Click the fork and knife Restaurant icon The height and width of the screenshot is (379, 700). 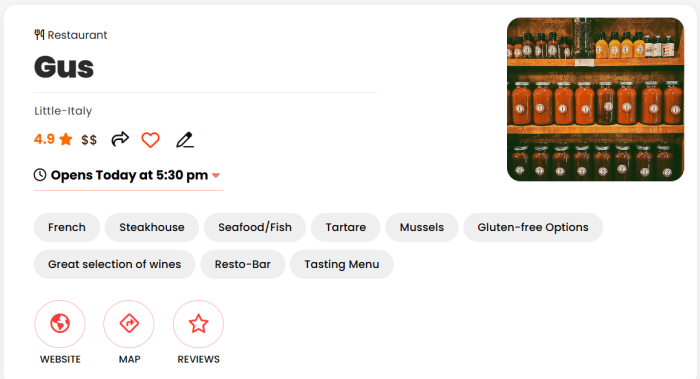click(x=39, y=35)
